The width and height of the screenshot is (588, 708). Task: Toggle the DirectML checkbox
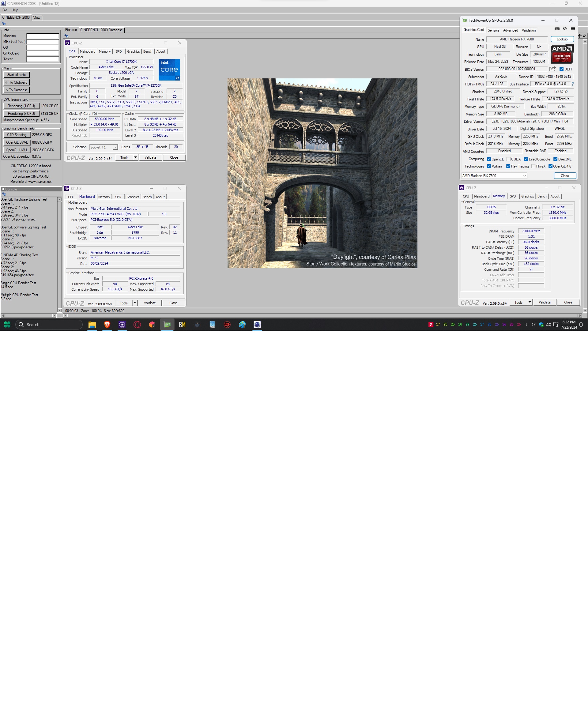tap(555, 159)
